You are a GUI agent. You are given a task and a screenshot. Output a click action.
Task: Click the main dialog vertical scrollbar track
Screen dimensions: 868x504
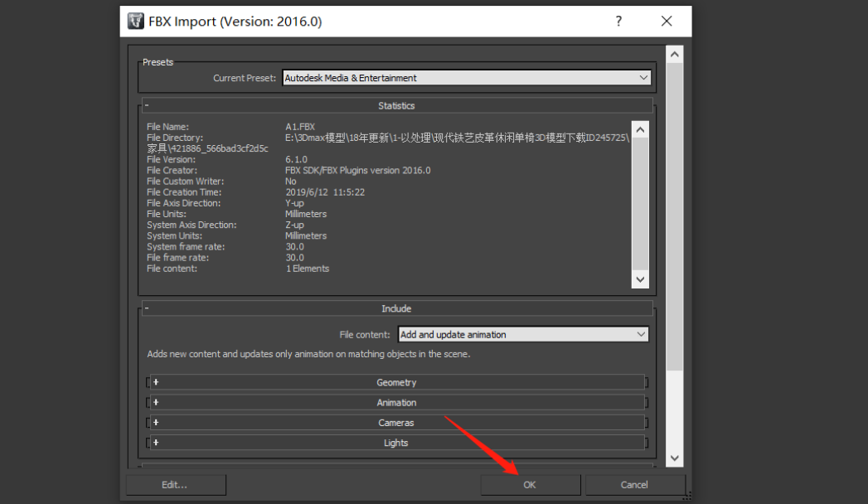pyautogui.click(x=674, y=410)
